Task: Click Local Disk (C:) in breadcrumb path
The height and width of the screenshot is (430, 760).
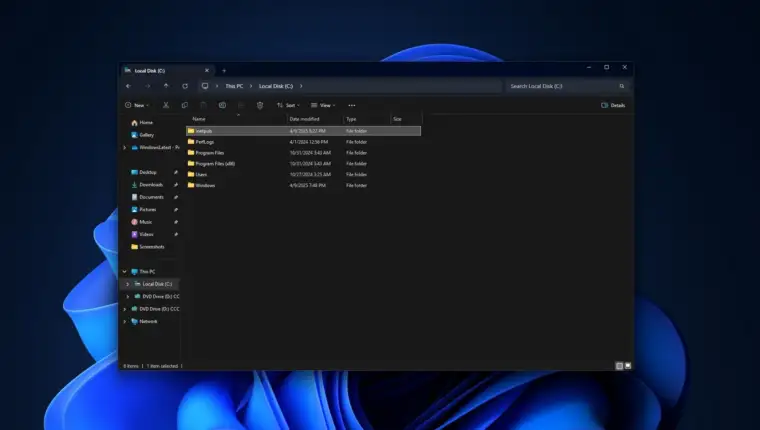Action: (276, 86)
